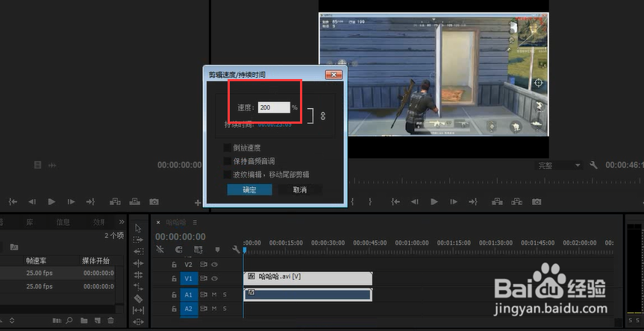Click 取消 to cancel dialog
Viewport: 644px width, 331px height.
click(300, 189)
